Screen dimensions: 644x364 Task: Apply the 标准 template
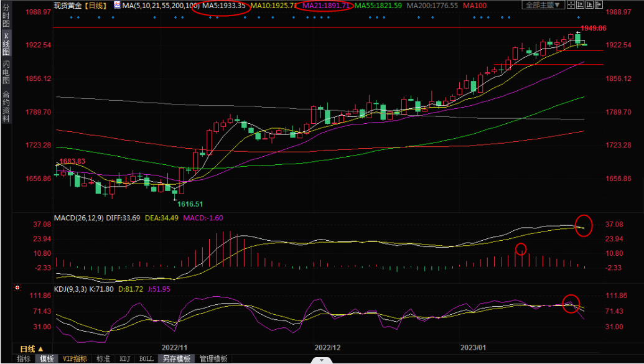click(x=103, y=359)
